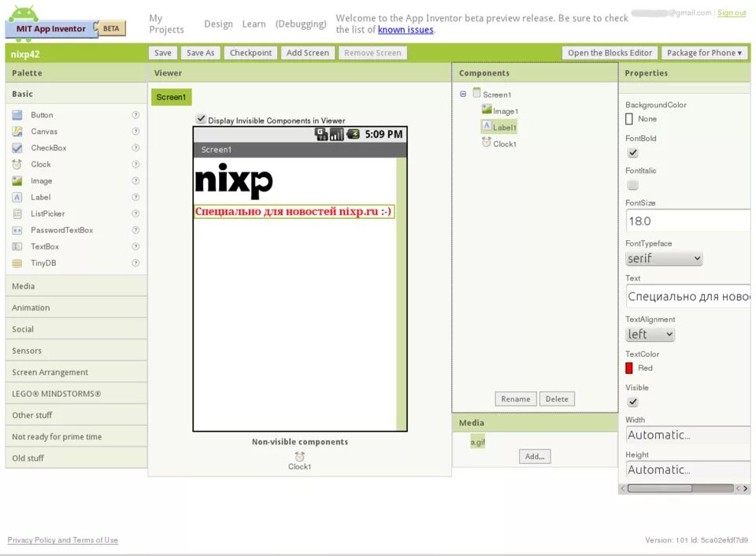Toggle the FontBold checkbox
The width and height of the screenshot is (756, 556).
(632, 153)
